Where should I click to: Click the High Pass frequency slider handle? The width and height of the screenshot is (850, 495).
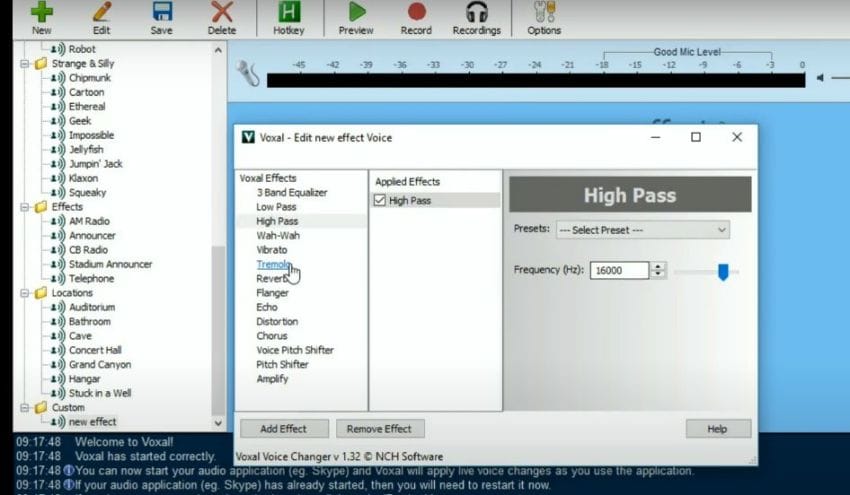[x=723, y=272]
